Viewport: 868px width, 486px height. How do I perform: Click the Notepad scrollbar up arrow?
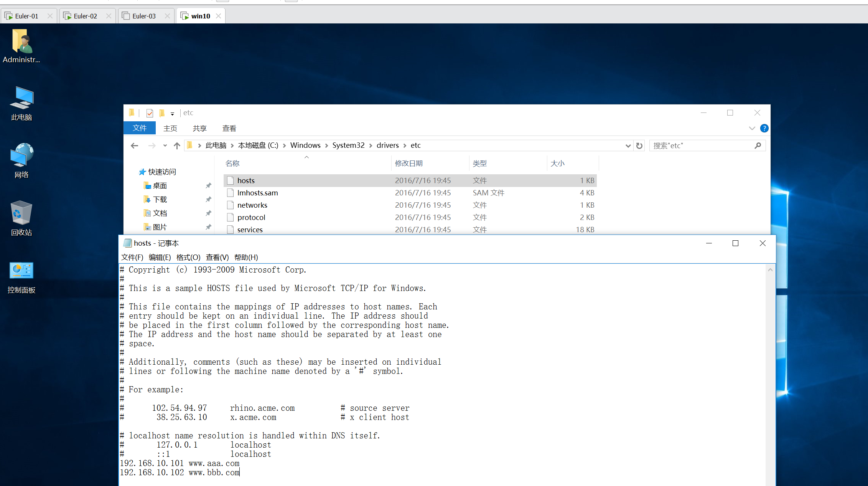(770, 270)
